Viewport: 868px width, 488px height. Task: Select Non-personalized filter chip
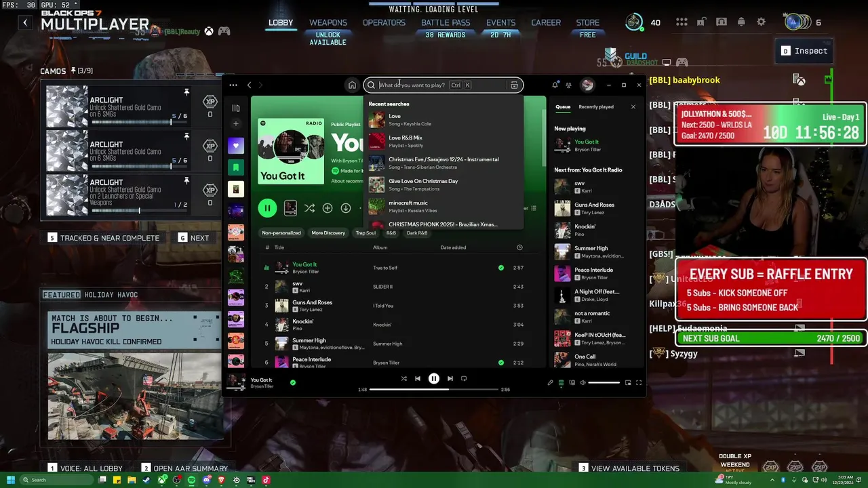[281, 233]
